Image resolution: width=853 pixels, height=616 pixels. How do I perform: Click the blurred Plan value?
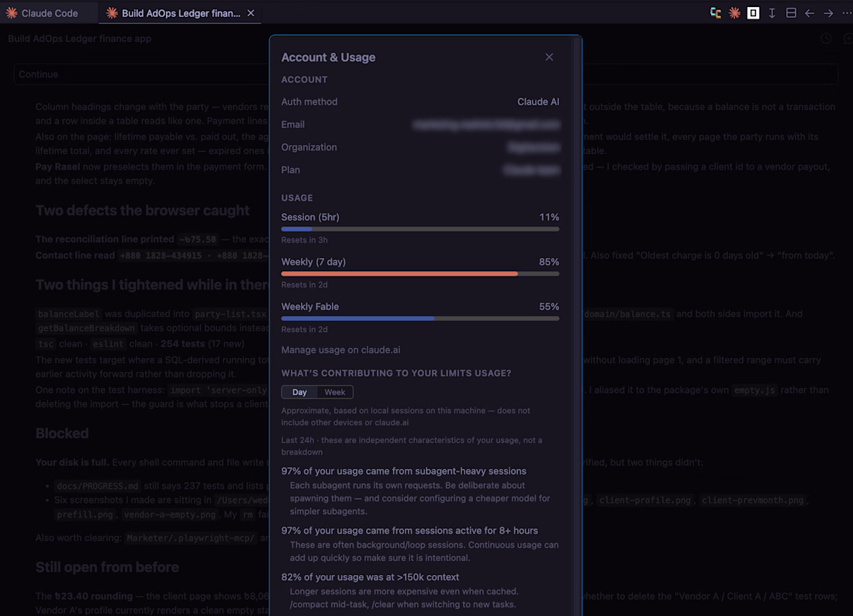(531, 170)
